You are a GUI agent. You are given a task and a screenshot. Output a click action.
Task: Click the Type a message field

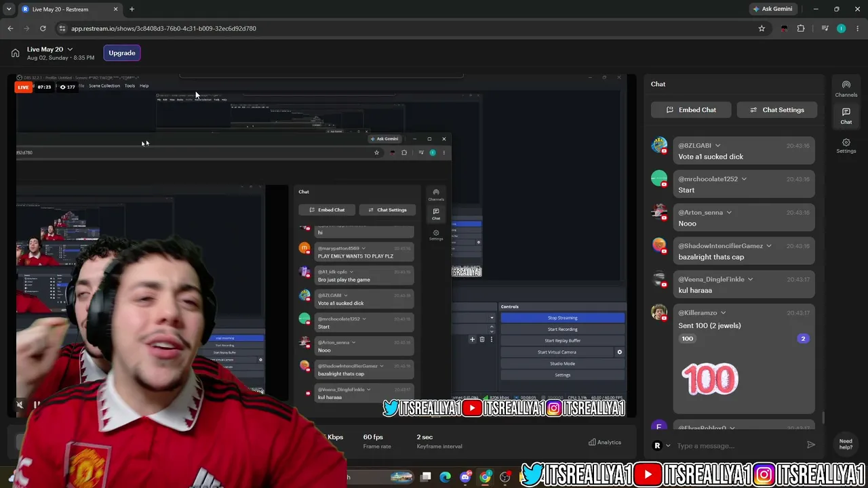(x=739, y=445)
